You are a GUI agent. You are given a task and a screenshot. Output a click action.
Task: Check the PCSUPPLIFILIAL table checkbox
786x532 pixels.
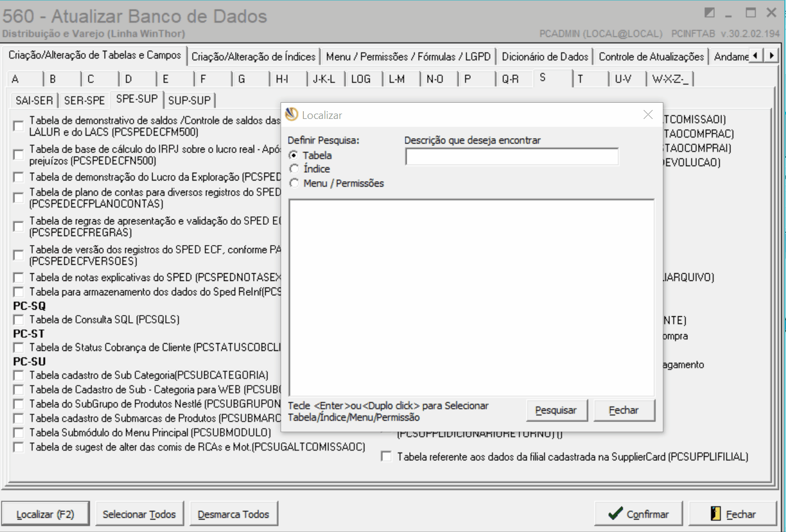[386, 457]
